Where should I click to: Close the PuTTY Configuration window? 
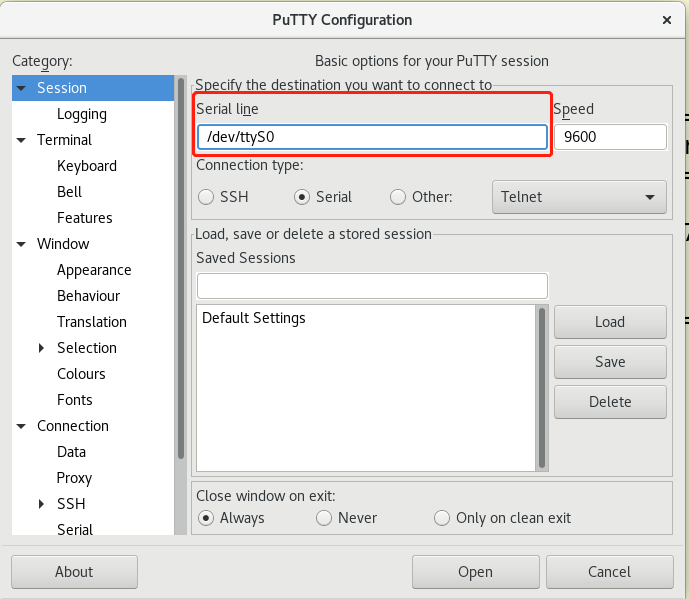click(x=667, y=20)
